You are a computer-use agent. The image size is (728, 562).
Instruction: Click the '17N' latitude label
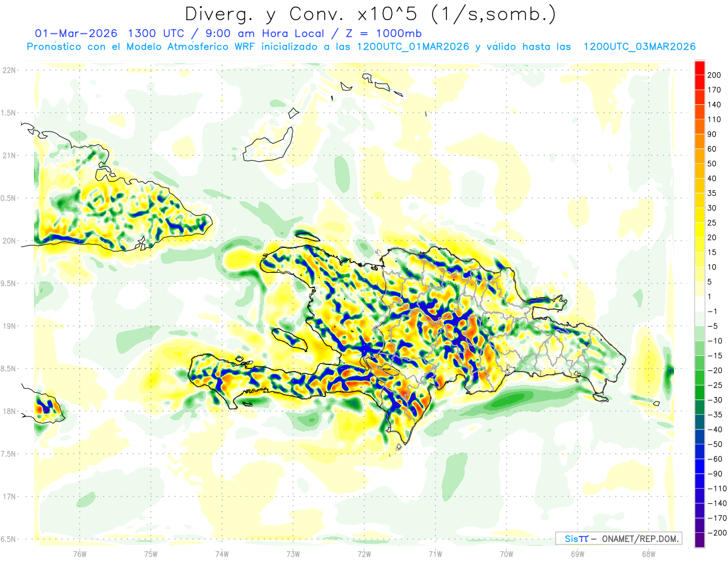pyautogui.click(x=9, y=497)
